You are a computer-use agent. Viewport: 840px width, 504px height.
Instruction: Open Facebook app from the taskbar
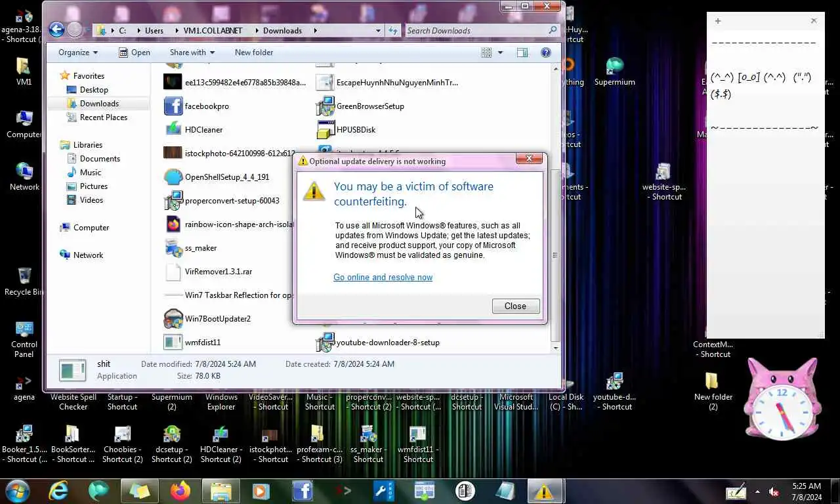pos(303,491)
